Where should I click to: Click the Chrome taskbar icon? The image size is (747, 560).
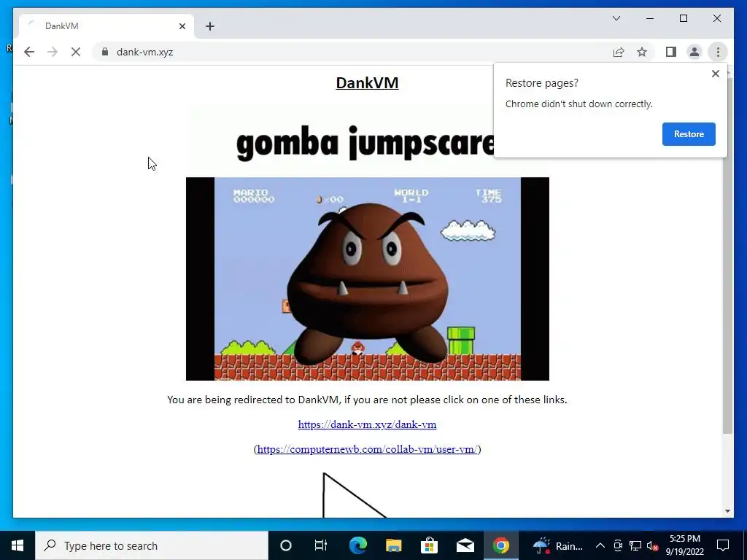tap(500, 545)
